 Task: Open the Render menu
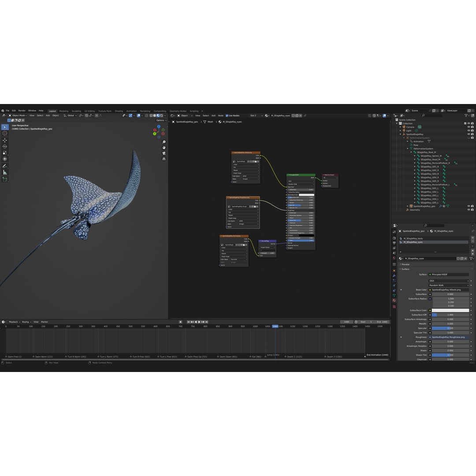(22, 111)
